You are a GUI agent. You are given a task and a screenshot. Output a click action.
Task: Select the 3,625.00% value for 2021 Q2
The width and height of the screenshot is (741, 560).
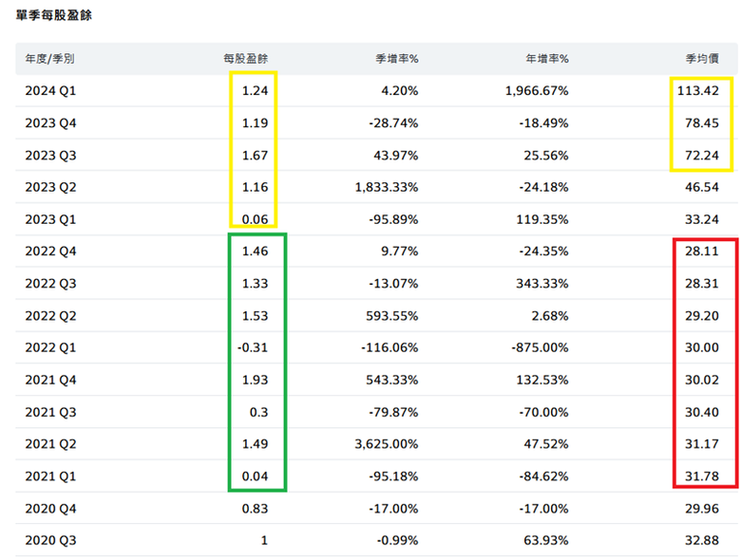[387, 444]
